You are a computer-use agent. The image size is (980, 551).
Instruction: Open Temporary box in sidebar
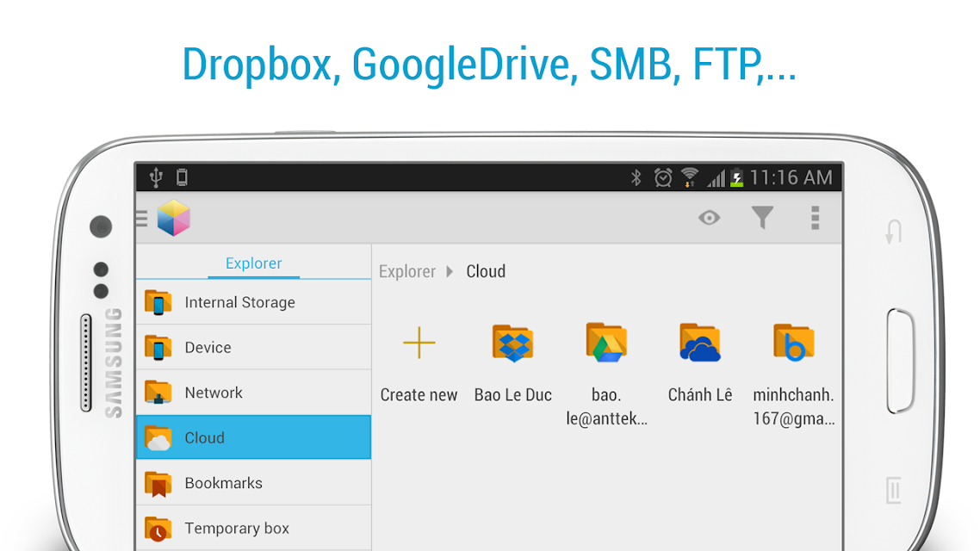[x=254, y=528]
